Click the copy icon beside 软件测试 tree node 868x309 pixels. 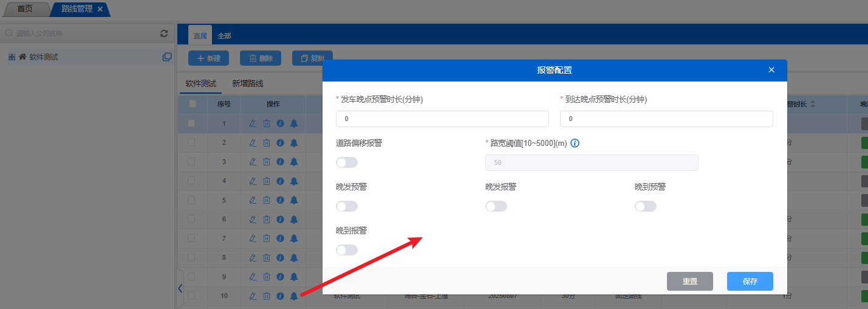coord(167,57)
